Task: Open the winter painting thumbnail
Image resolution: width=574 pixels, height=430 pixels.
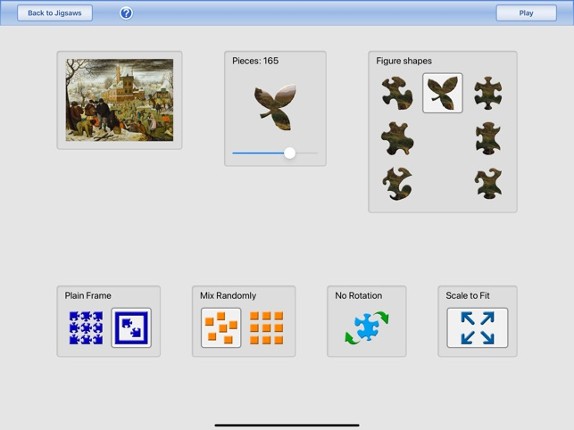Action: (119, 100)
